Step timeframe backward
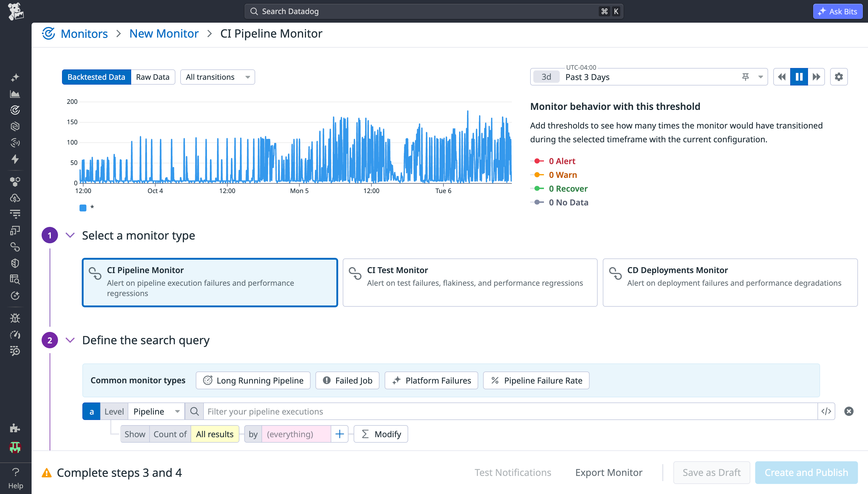 782,77
